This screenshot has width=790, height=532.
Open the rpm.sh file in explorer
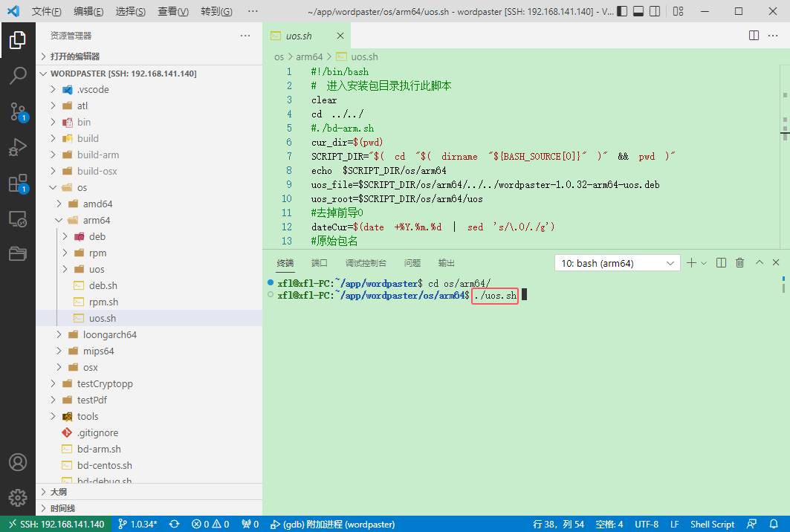coord(103,302)
